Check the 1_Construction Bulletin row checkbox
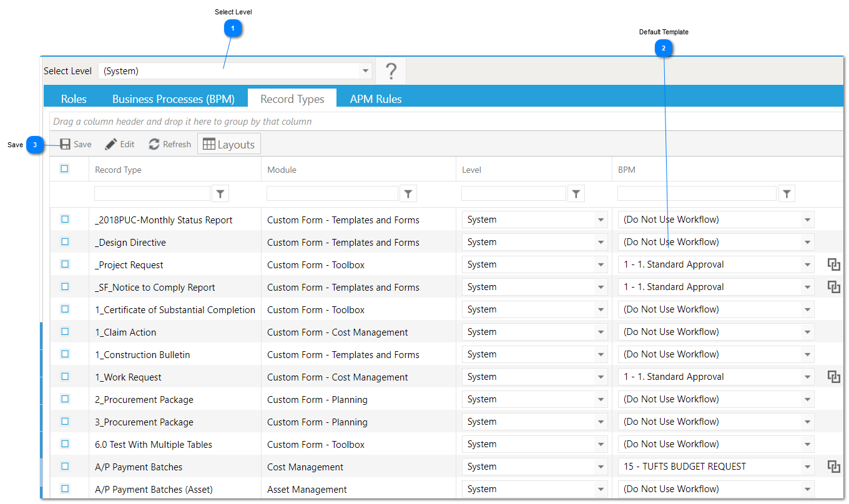This screenshot has height=504, width=849. pyautogui.click(x=65, y=354)
